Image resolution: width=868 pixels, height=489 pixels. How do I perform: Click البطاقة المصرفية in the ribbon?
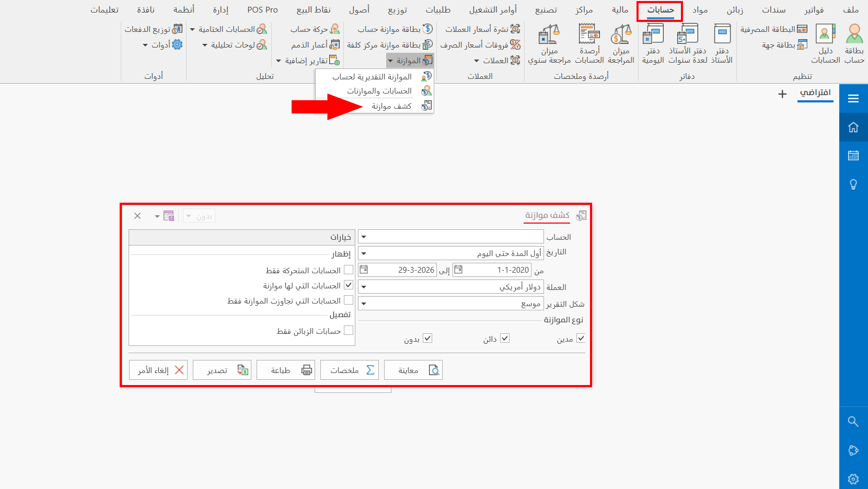(x=773, y=29)
